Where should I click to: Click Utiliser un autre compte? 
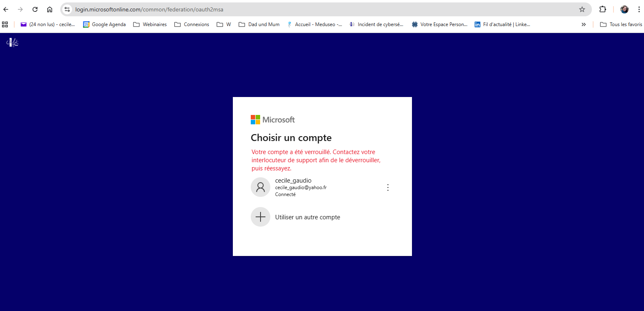point(308,217)
